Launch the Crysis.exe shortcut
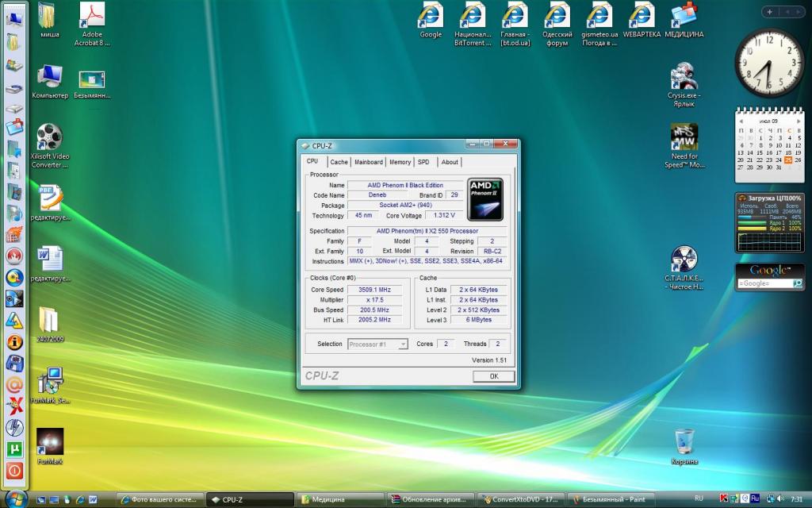Viewport: 812px width, 508px height. pyautogui.click(x=684, y=85)
